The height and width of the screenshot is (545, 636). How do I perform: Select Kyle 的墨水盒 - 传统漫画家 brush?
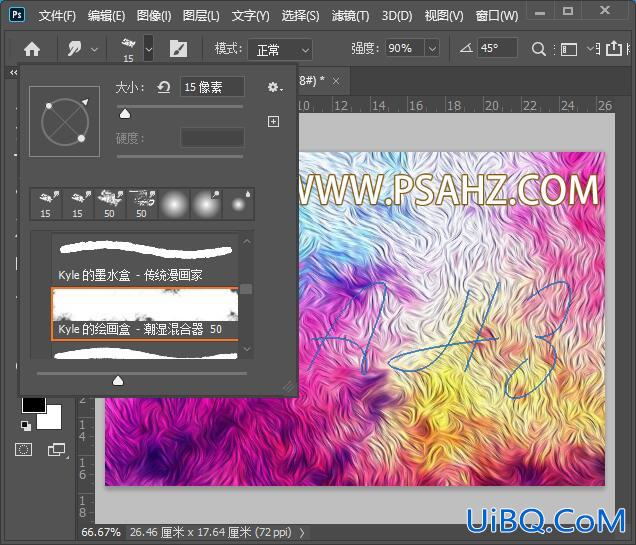[x=145, y=259]
